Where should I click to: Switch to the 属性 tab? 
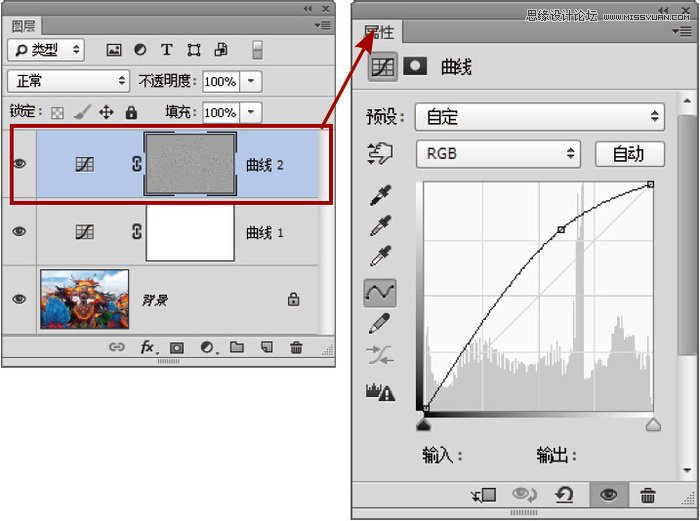click(x=379, y=33)
